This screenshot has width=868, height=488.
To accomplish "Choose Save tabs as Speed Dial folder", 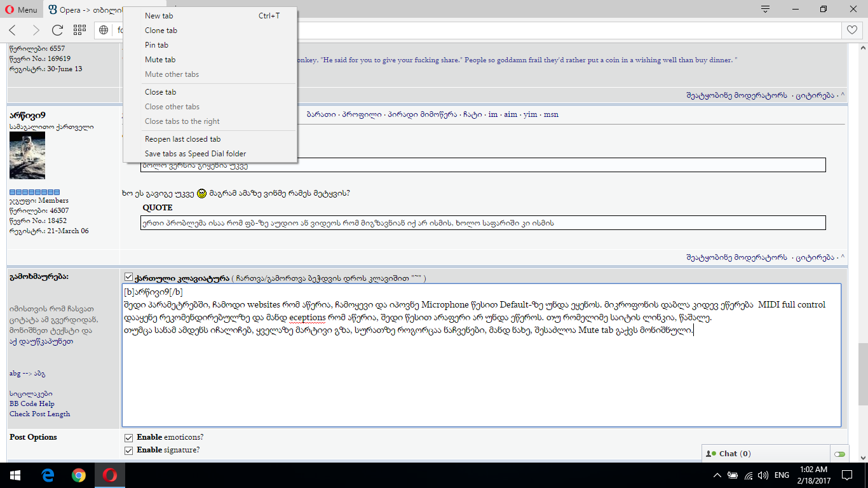I will point(210,154).
